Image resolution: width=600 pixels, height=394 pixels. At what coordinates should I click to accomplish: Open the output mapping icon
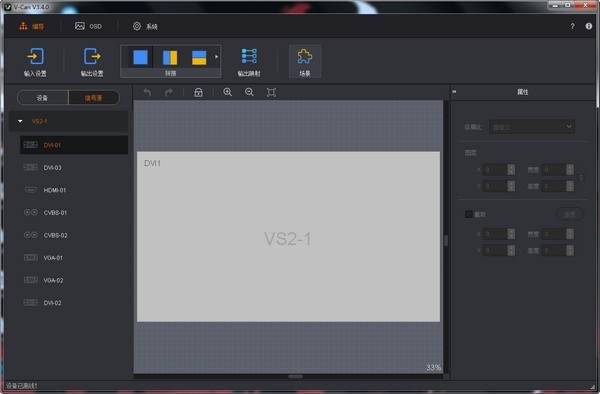pyautogui.click(x=249, y=56)
